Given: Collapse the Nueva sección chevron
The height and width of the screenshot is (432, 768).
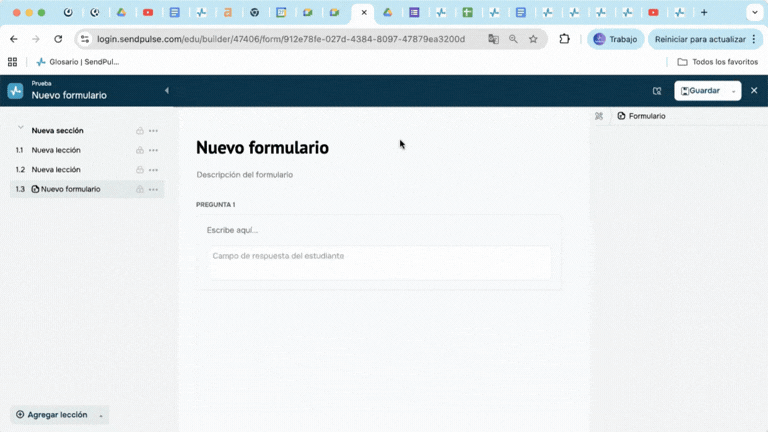Looking at the screenshot, I should point(20,128).
